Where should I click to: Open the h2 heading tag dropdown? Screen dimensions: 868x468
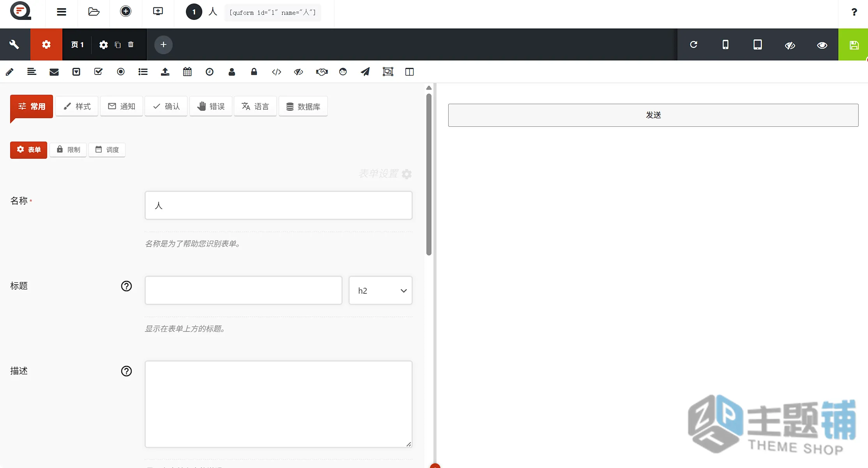tap(380, 291)
